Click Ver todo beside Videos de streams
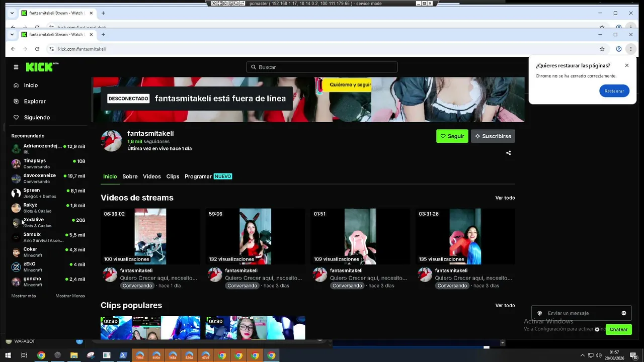 coord(505,198)
